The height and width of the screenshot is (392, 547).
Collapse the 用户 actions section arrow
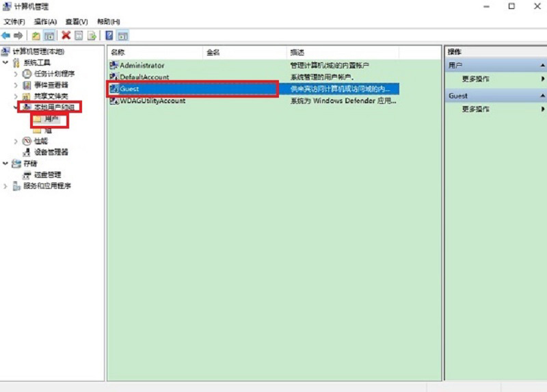coord(543,65)
